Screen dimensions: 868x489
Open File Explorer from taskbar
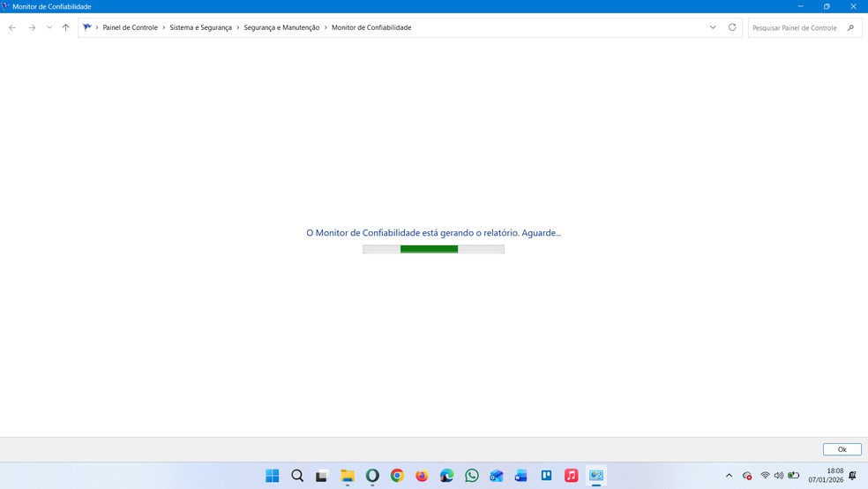(x=347, y=476)
